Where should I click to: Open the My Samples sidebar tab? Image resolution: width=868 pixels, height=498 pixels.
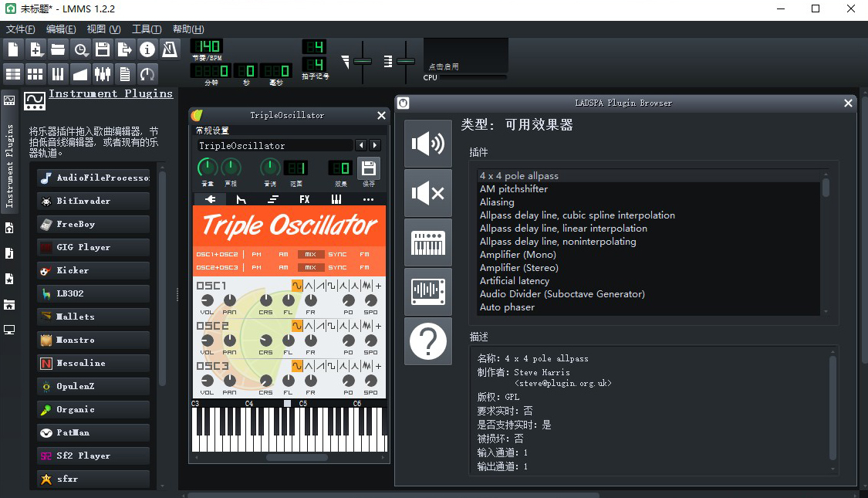point(9,254)
